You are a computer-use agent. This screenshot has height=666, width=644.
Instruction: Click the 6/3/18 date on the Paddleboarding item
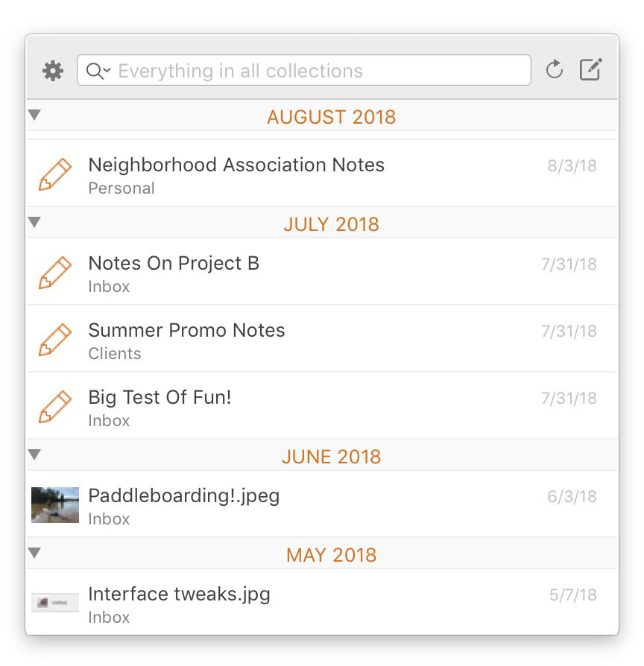pyautogui.click(x=572, y=497)
